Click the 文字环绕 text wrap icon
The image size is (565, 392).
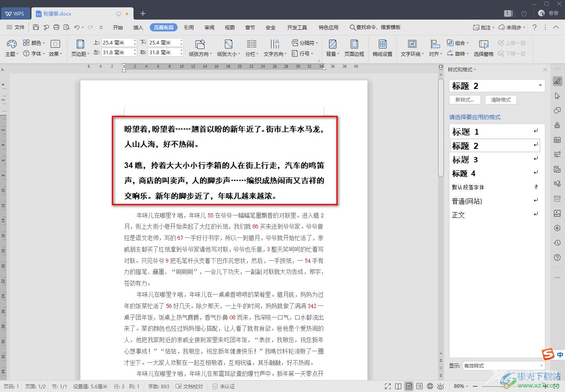click(x=412, y=44)
